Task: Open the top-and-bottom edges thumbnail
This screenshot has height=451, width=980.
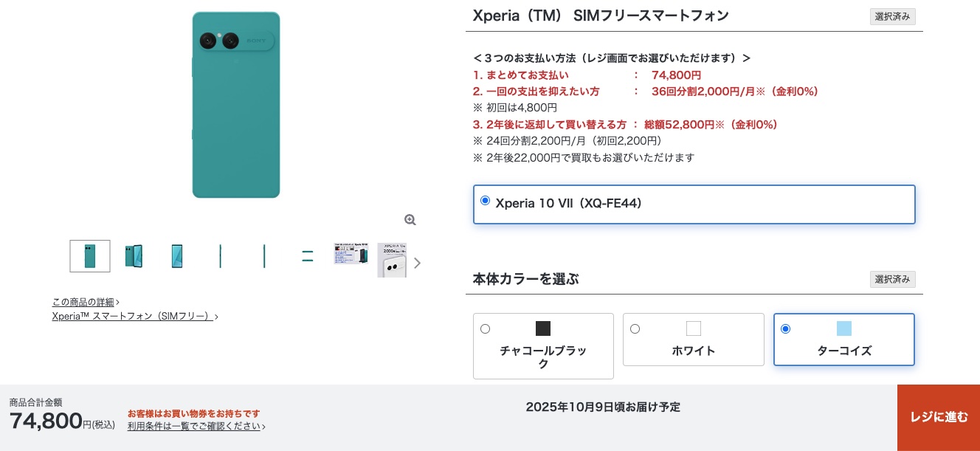Action: (x=308, y=256)
